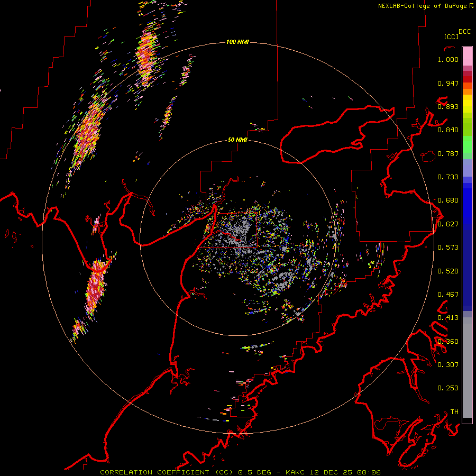Click the 0.893 legend value
This screenshot has width=476, height=476.
click(448, 106)
